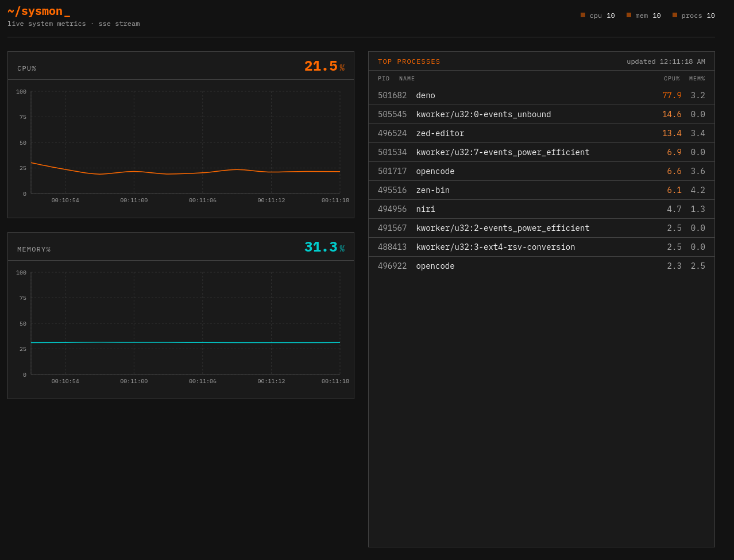The width and height of the screenshot is (734, 560).
Task: Select the kworker/u32:3-ext4-rsv-conversion row
Action: point(542,247)
